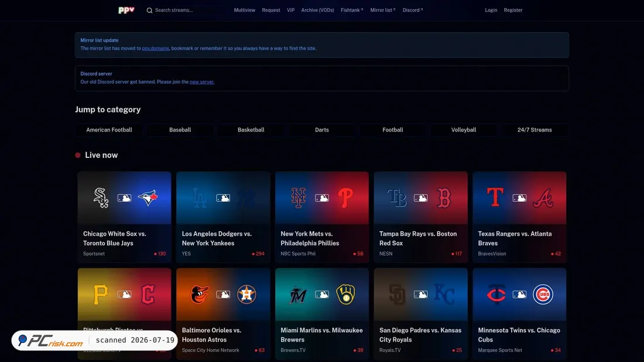Open Minnesota Twins vs. Chicago Cubs title
This screenshot has width=644, height=362.
519,335
